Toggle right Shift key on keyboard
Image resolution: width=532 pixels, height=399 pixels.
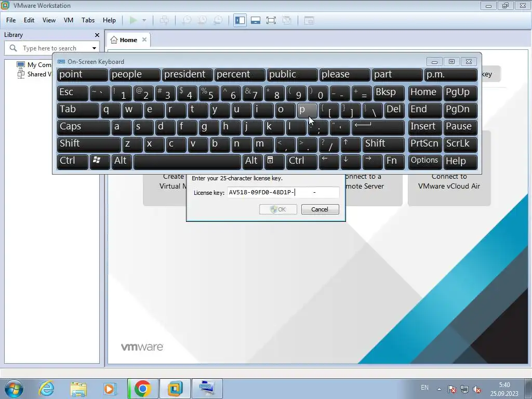click(383, 144)
